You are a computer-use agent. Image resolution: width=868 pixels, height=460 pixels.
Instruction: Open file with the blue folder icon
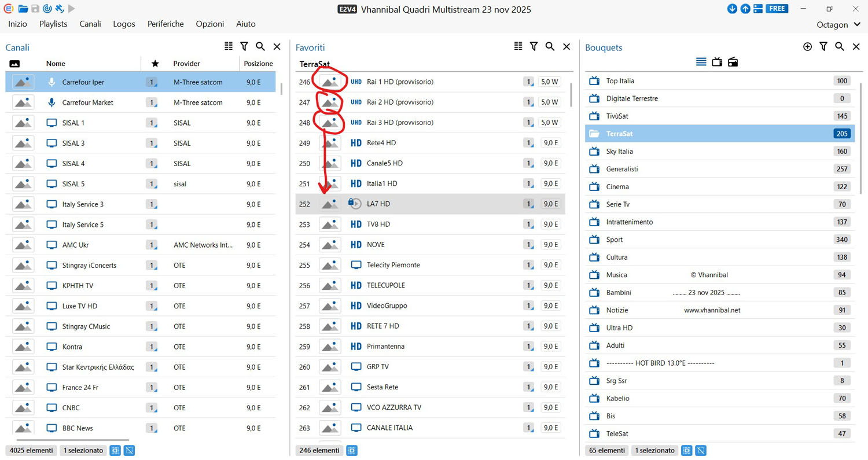pos(23,9)
